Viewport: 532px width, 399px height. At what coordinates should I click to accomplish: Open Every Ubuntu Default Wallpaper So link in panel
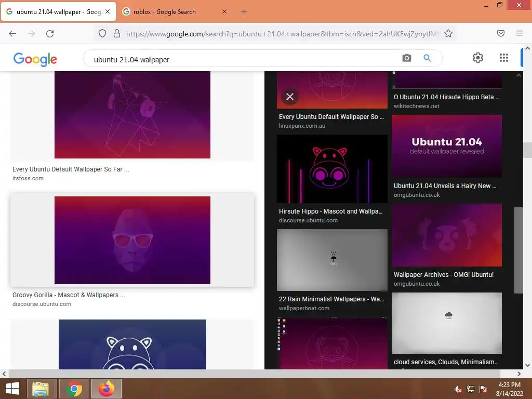[331, 117]
